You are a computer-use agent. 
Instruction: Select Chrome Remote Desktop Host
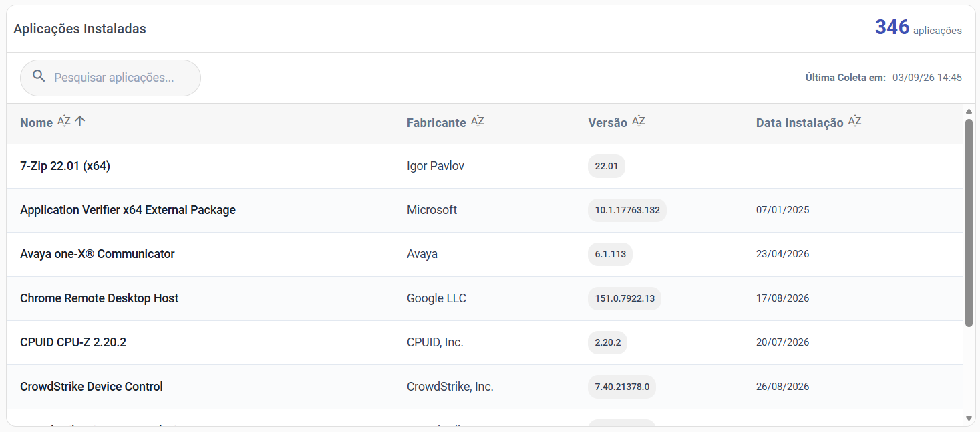100,298
